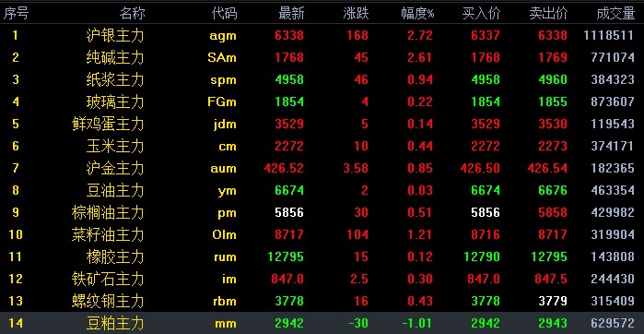Select the 纯碱主力 row name
This screenshot has height=334, width=644.
point(115,57)
